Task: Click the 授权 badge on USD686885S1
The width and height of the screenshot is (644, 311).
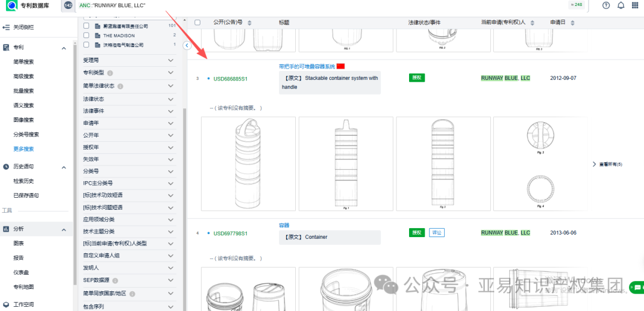Action: coord(417,78)
